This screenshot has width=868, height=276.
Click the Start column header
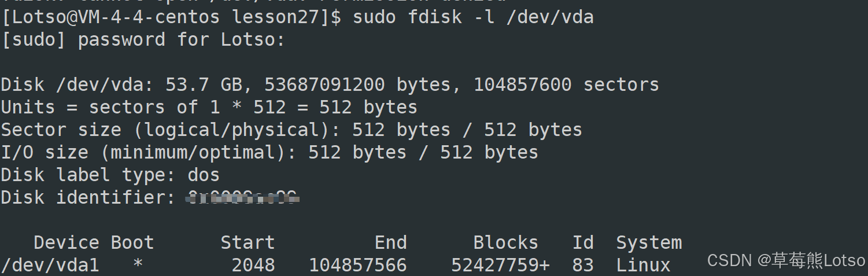click(x=248, y=242)
